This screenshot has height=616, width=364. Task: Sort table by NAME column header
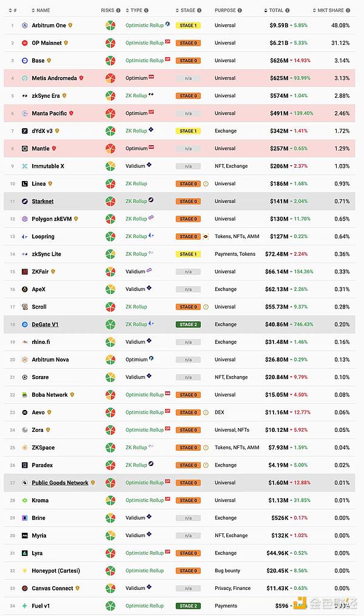(x=43, y=10)
